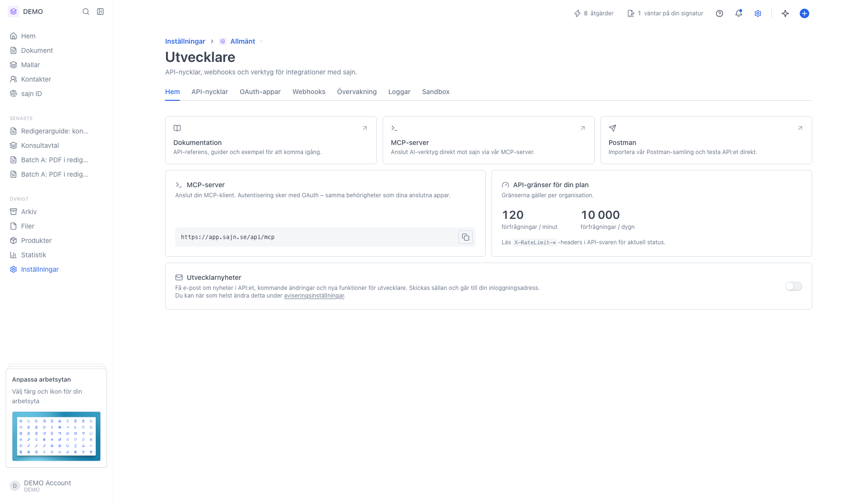This screenshot has height=504, width=864.
Task: Open Arkiv in the sidebar
Action: tap(56, 212)
